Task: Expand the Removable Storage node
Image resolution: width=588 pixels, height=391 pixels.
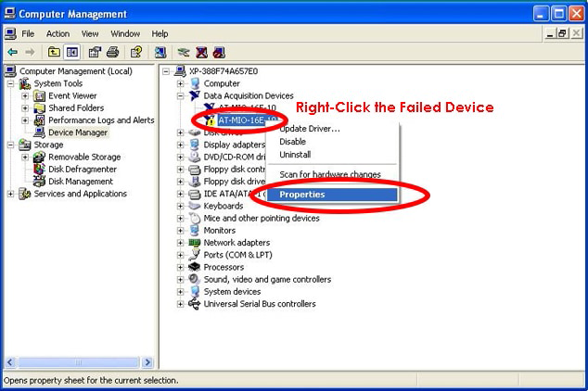Action: coord(25,157)
